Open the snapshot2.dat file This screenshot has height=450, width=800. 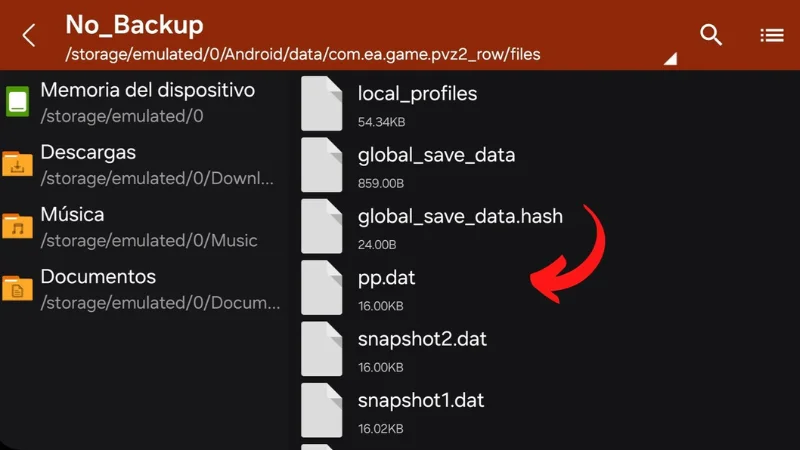(422, 339)
